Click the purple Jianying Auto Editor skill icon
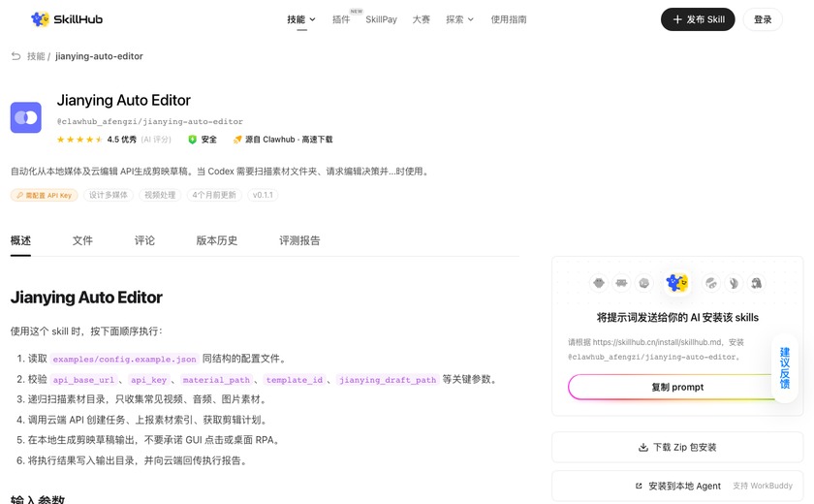Screen dimensions: 814x504 coord(26,117)
